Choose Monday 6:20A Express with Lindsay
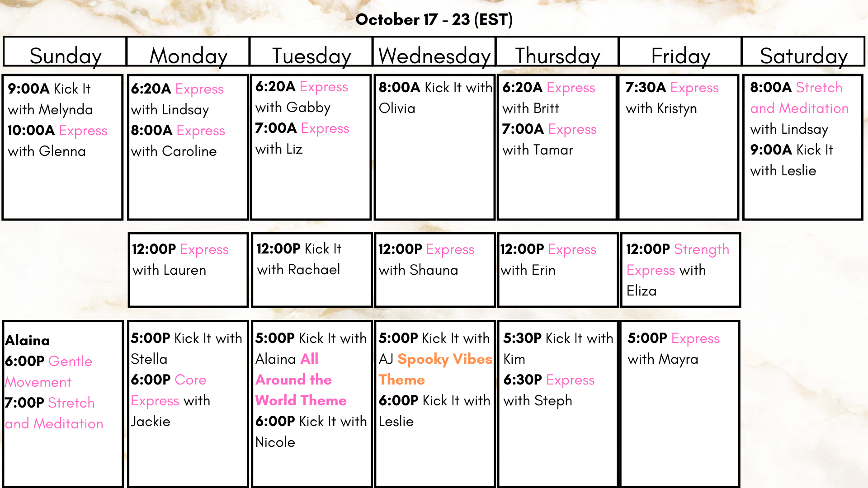 [177, 99]
